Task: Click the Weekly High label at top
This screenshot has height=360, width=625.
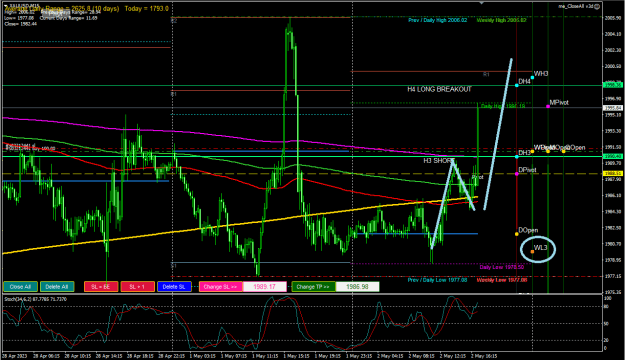Action: pos(501,20)
